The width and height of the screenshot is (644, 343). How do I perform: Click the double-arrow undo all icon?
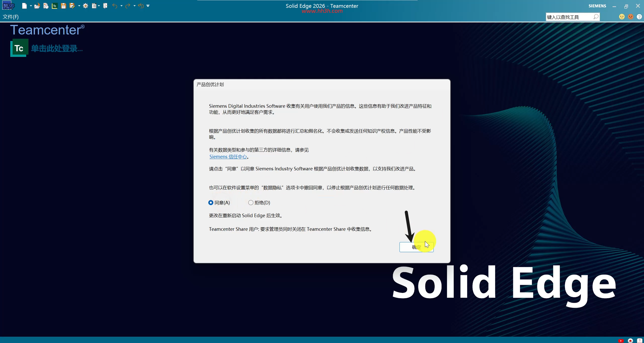141,6
